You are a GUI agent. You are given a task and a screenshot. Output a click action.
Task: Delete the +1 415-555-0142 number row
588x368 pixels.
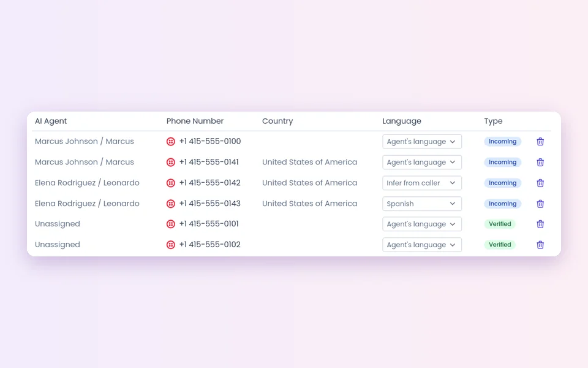coord(540,183)
